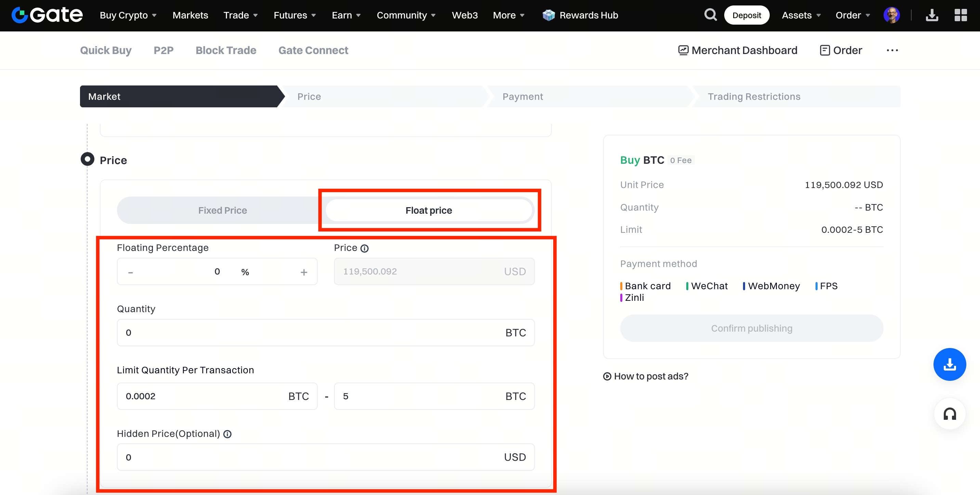Image resolution: width=980 pixels, height=495 pixels.
Task: Click the blue floating download button
Action: pos(949,364)
